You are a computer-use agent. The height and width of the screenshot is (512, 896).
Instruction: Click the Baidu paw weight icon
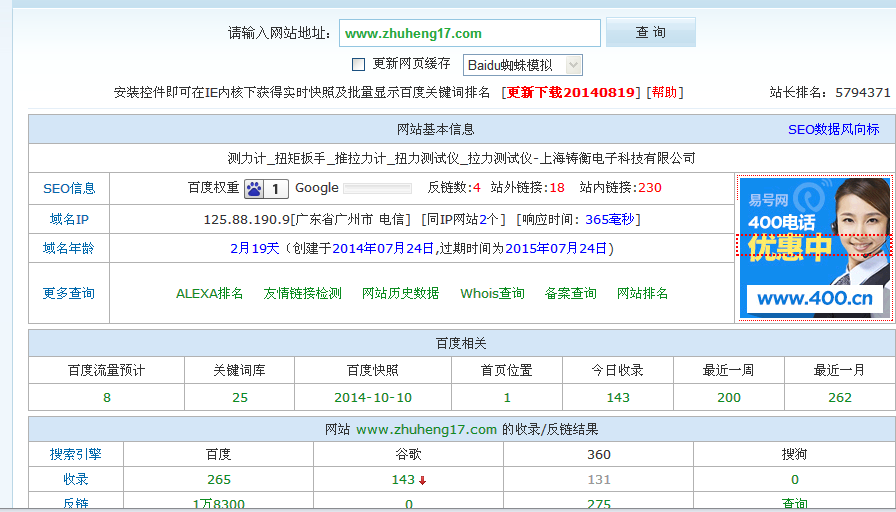pyautogui.click(x=255, y=188)
